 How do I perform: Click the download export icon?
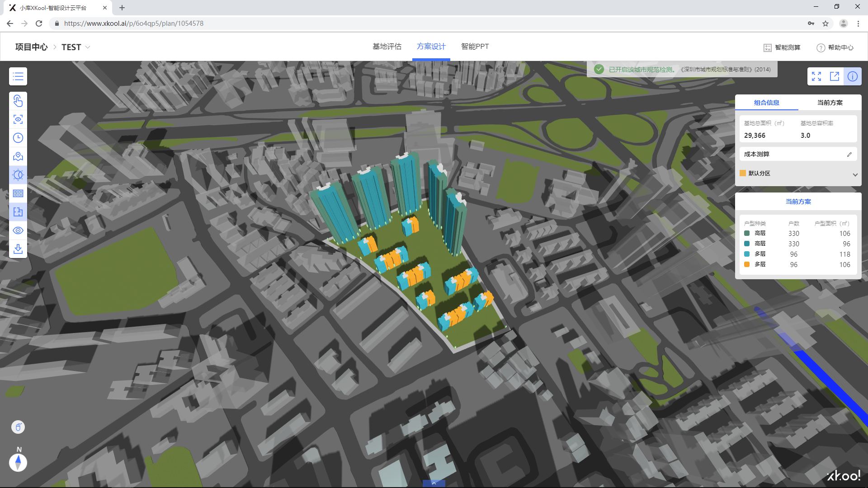click(18, 249)
